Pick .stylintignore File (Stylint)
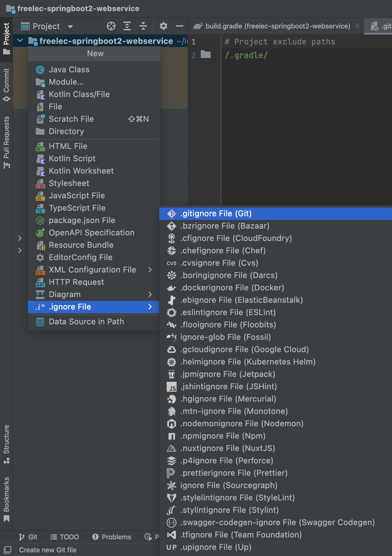 pyautogui.click(x=276, y=510)
